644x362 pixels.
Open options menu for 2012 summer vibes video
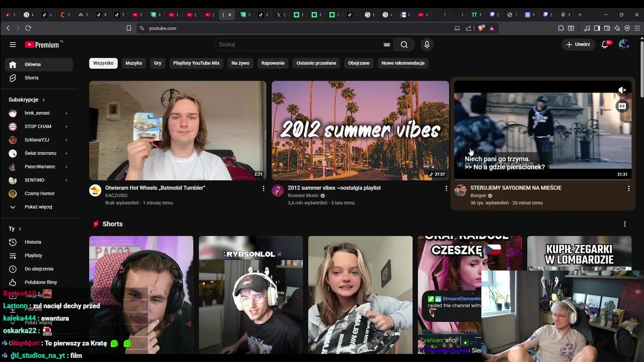tap(446, 188)
